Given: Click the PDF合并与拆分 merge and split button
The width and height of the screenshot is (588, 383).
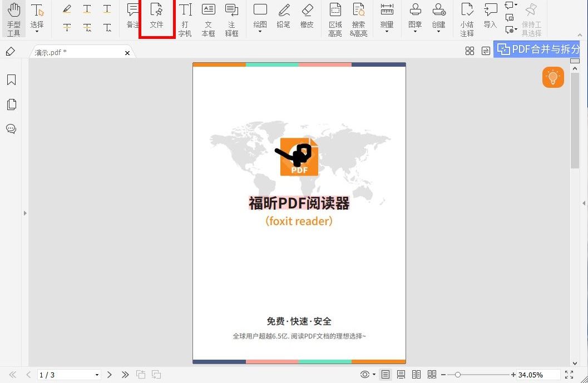Looking at the screenshot, I should [538, 49].
